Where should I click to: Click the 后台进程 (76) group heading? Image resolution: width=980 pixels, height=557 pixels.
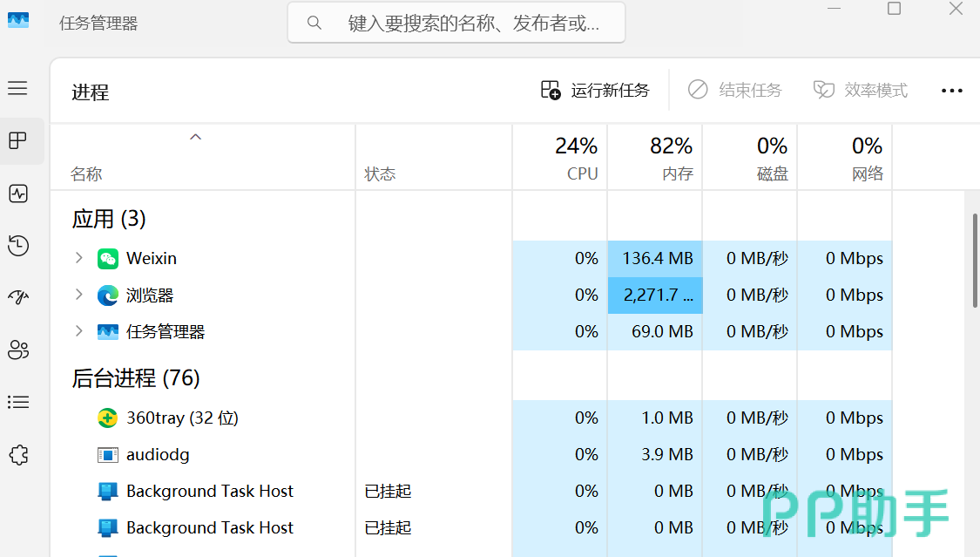[136, 378]
